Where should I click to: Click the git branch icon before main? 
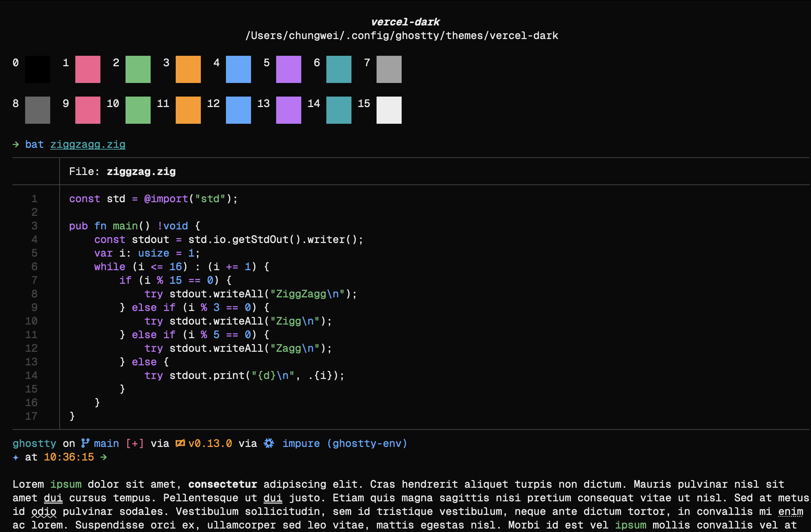tap(85, 443)
